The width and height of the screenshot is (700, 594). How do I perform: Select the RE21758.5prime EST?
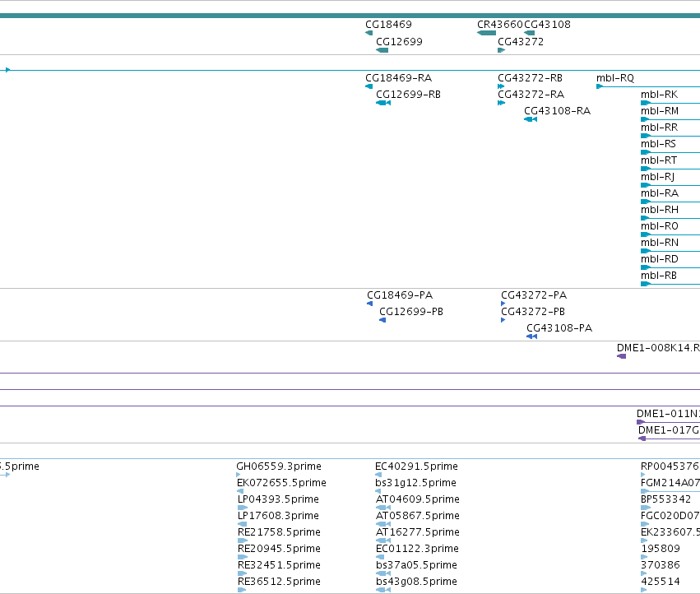coord(243,541)
